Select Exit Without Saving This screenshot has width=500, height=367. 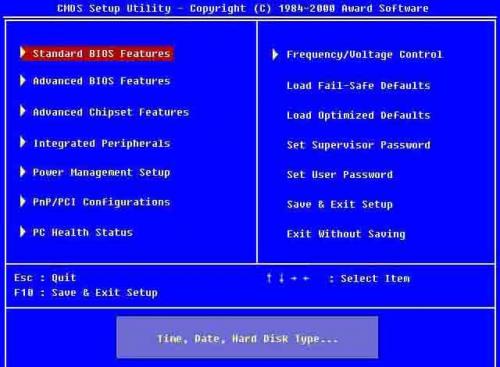pyautogui.click(x=346, y=234)
